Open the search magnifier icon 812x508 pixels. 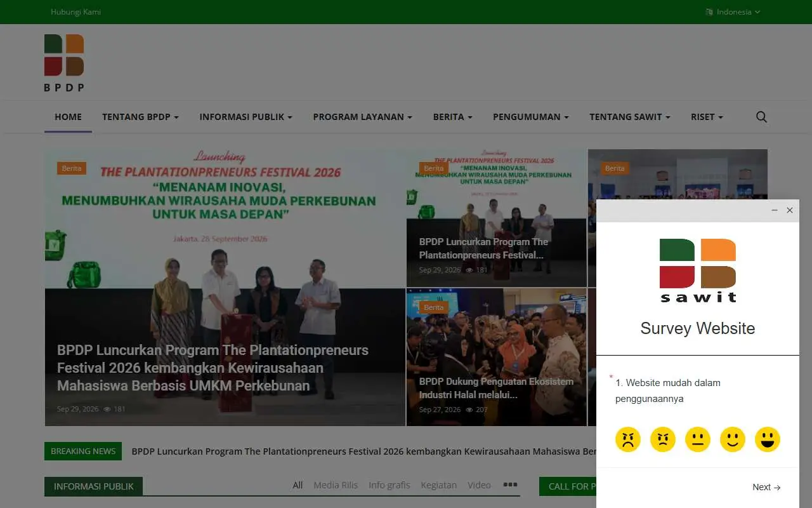click(761, 117)
